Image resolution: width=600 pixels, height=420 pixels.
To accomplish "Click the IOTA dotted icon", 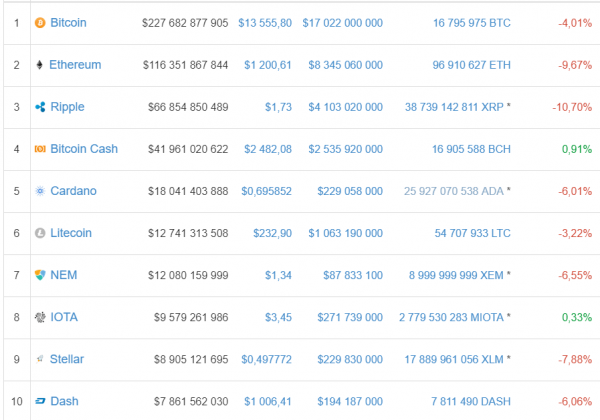I will [40, 317].
